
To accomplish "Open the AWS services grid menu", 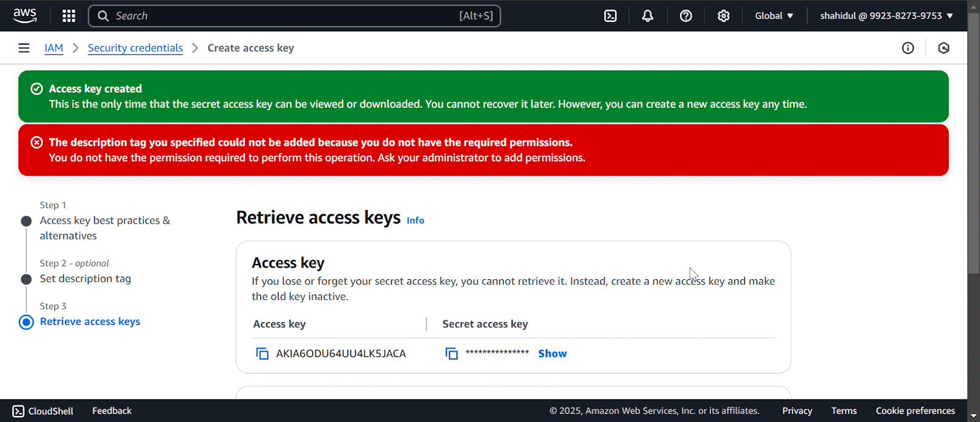I will click(x=69, y=16).
